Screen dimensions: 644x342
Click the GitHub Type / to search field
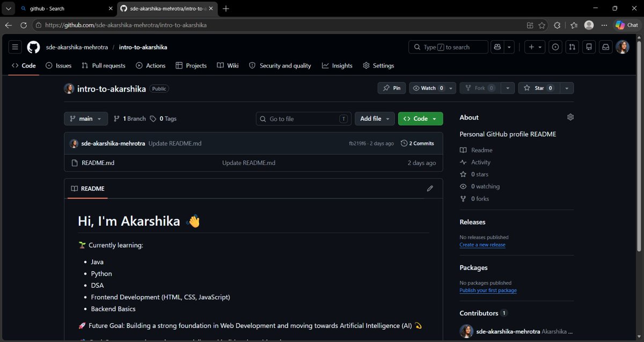tap(449, 47)
